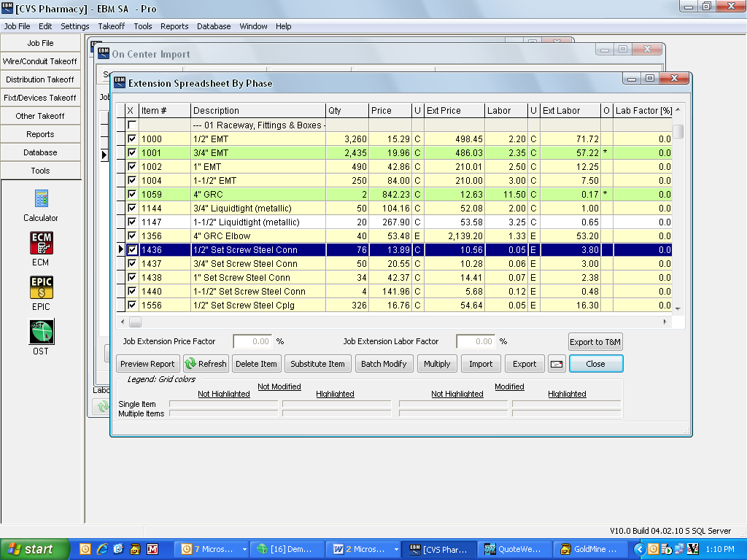The height and width of the screenshot is (560, 747).
Task: Switch to the GoldMine taskbar window
Action: point(589,549)
